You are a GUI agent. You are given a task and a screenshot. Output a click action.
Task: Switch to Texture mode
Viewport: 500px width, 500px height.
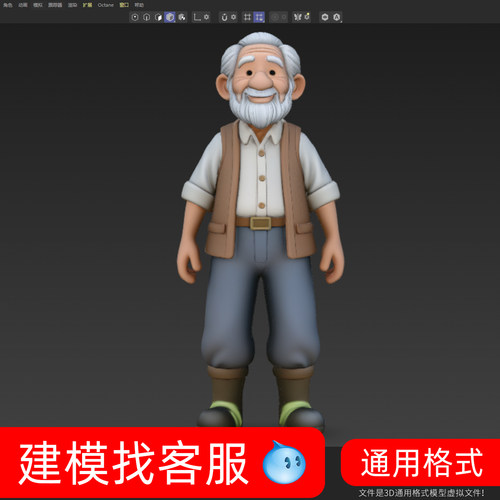pyautogui.click(x=182, y=17)
